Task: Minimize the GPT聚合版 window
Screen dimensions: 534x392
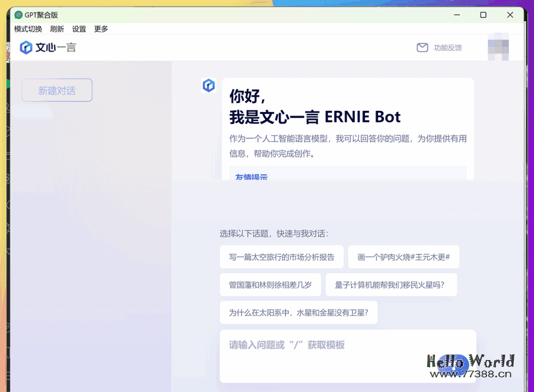Action: (x=457, y=15)
